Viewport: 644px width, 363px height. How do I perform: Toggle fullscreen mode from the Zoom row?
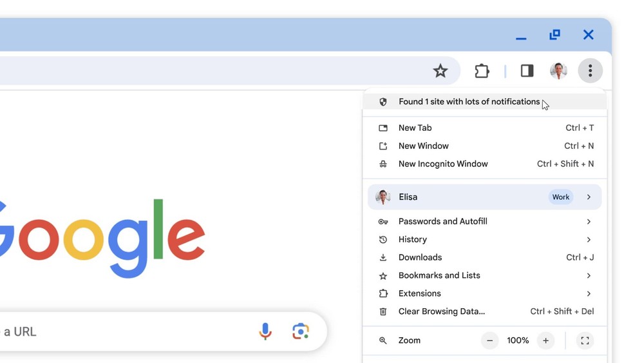click(585, 340)
